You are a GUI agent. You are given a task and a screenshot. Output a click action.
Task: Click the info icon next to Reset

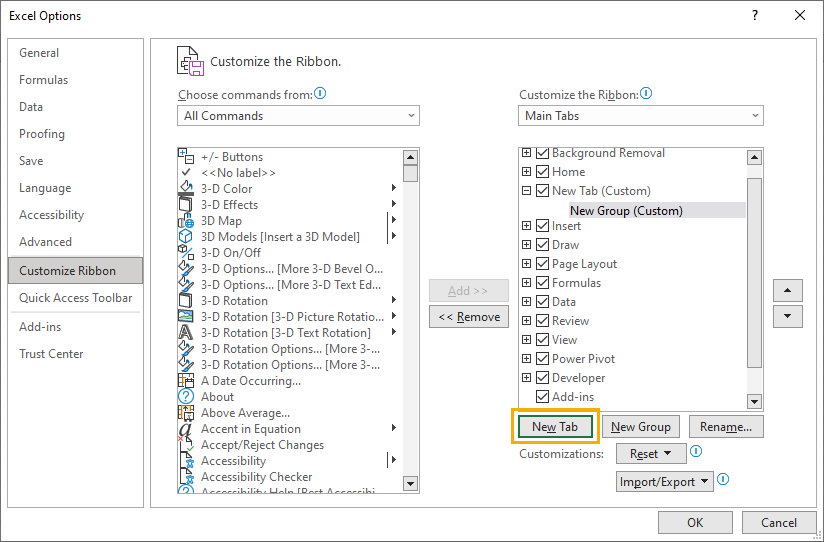696,451
